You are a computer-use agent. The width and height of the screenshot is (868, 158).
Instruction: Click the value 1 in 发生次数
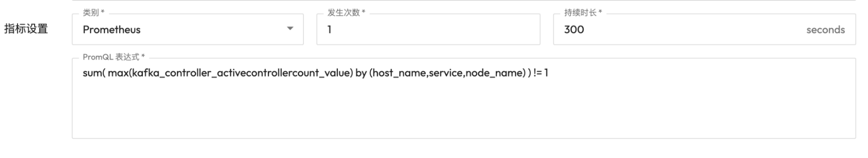[330, 30]
